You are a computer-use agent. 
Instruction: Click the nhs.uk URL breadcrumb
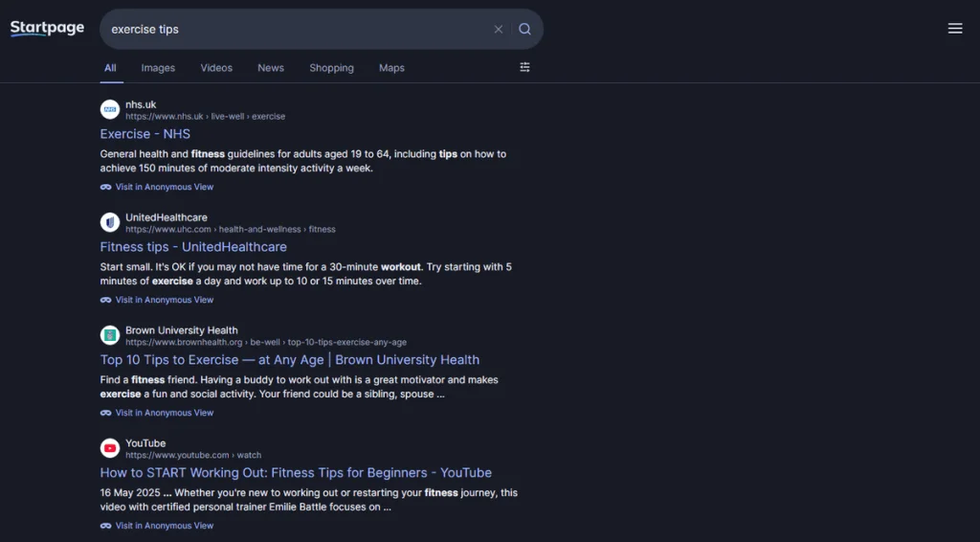205,116
